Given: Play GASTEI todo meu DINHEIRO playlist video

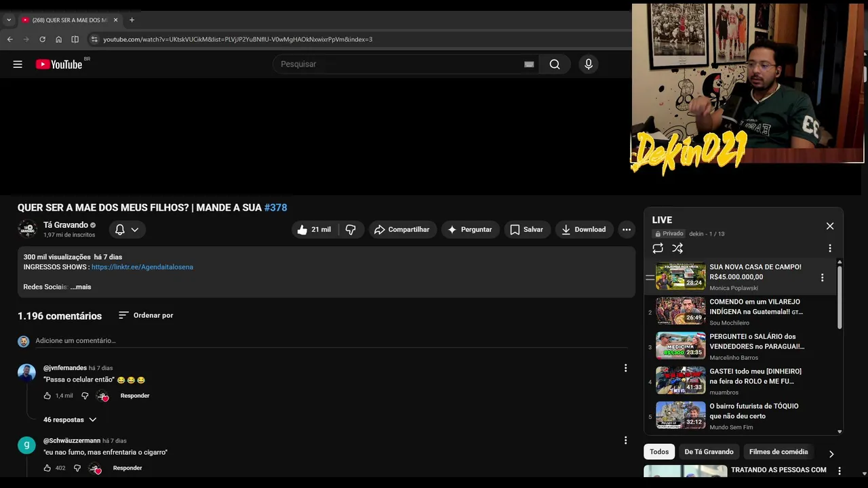Looking at the screenshot, I should point(739,381).
